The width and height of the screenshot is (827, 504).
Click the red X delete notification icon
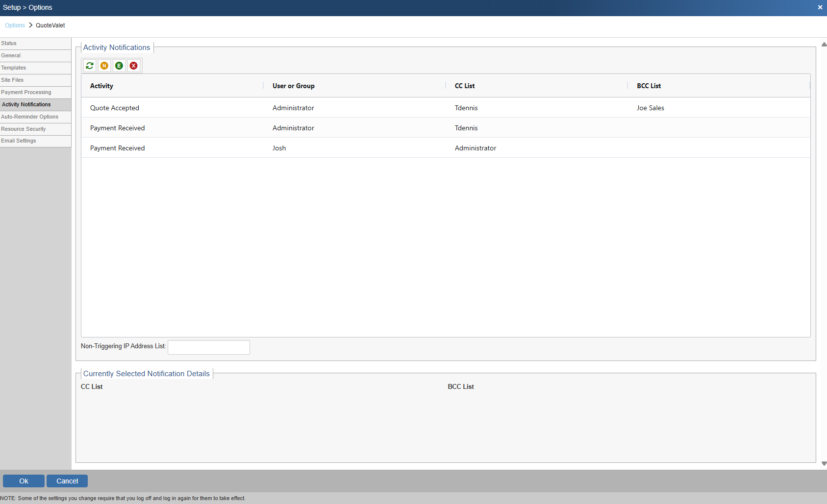134,66
